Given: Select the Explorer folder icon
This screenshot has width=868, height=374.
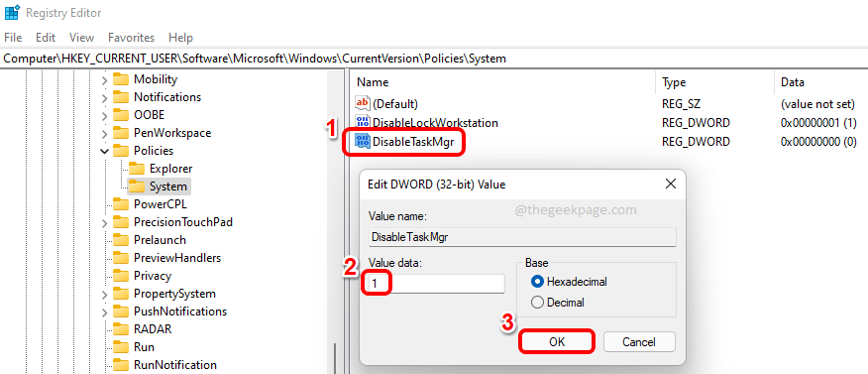Looking at the screenshot, I should click(x=136, y=169).
